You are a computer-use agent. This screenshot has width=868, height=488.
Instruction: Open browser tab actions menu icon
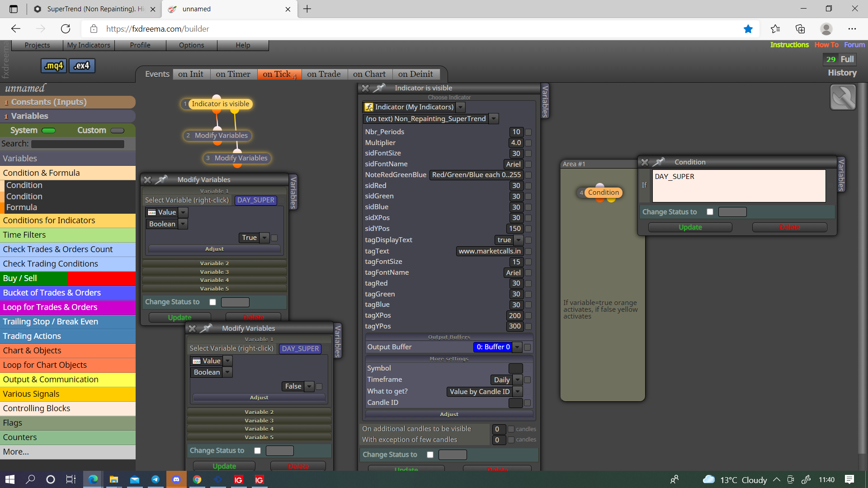click(14, 9)
